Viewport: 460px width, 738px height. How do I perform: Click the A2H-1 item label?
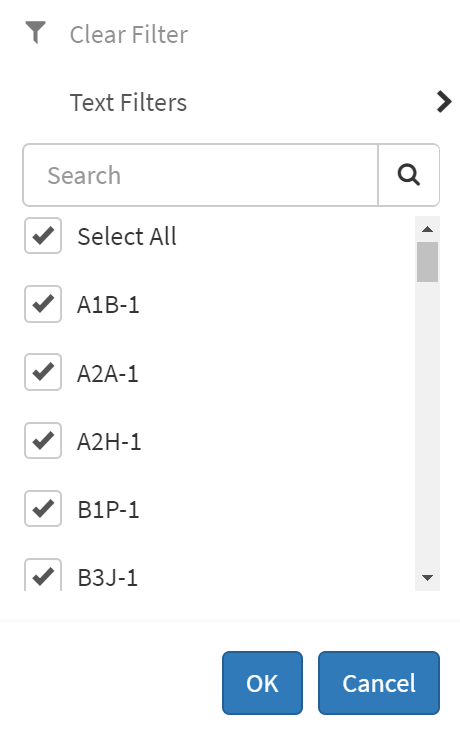(x=109, y=441)
